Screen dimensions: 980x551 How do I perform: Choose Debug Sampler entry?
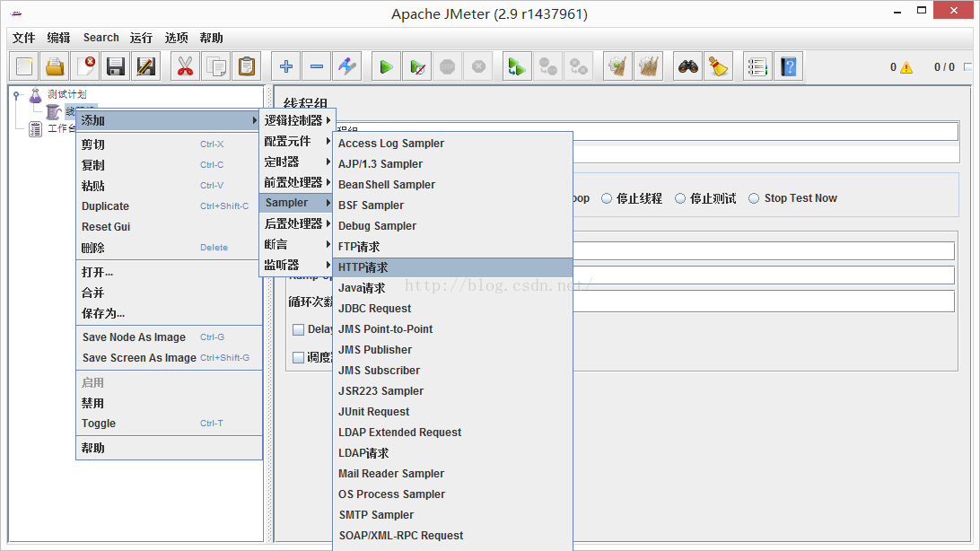(x=452, y=226)
